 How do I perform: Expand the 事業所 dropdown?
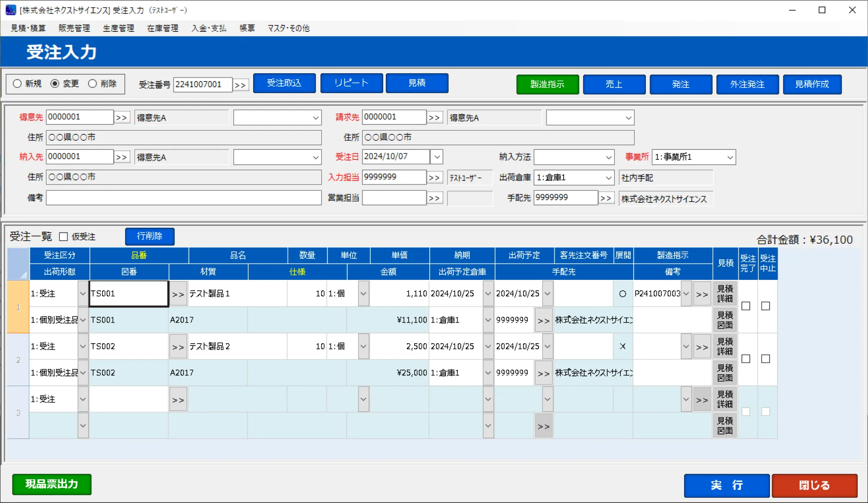tap(730, 157)
